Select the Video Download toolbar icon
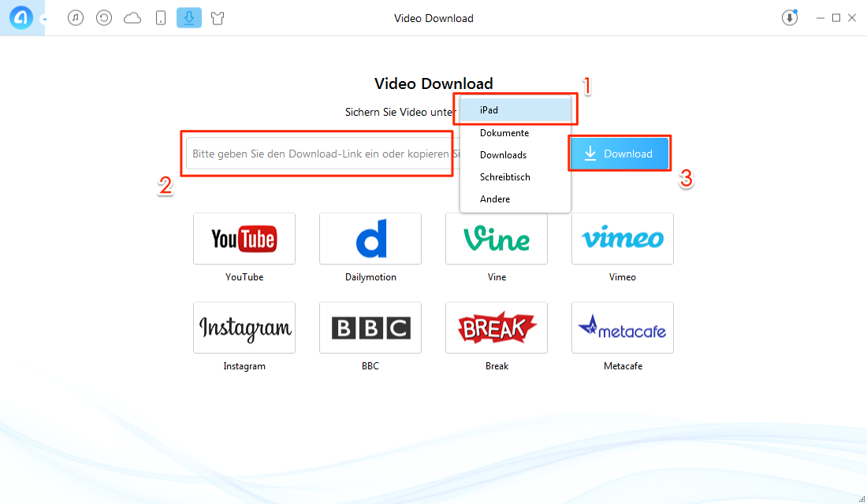This screenshot has width=867, height=504. (x=189, y=18)
